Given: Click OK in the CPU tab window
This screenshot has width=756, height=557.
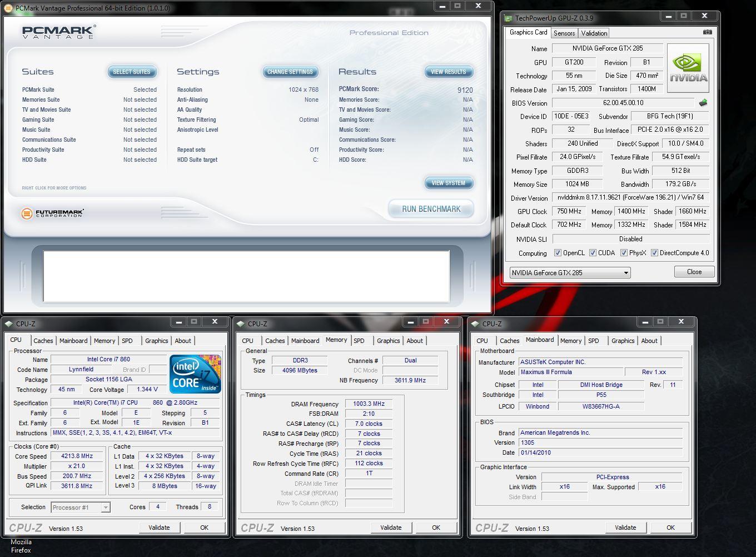Looking at the screenshot, I should pos(204,528).
